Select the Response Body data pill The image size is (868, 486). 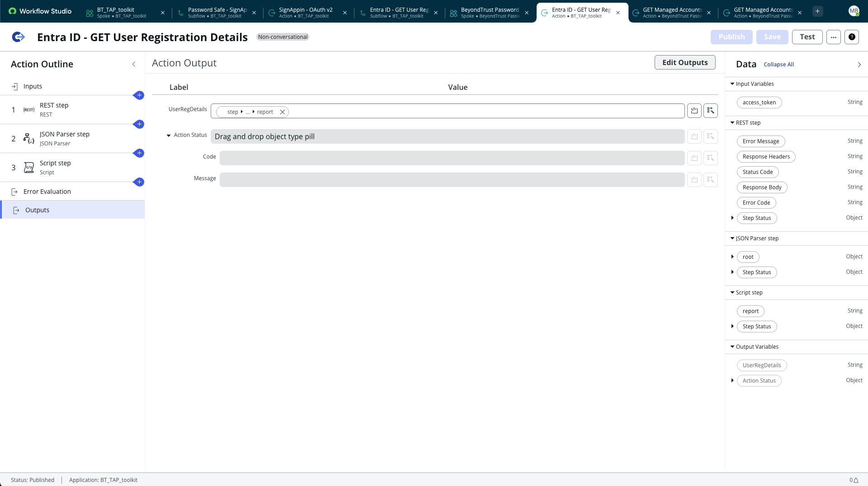point(762,187)
